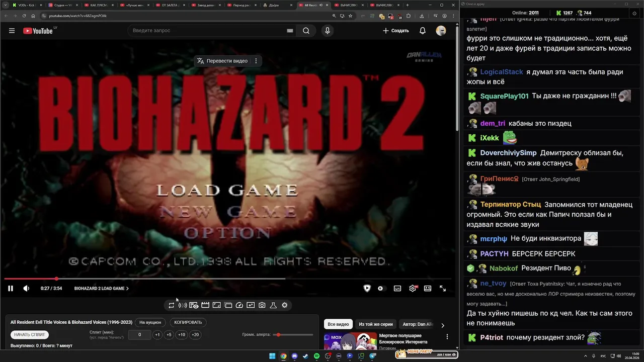Reload the page in browser
The image size is (644, 362).
click(24, 16)
